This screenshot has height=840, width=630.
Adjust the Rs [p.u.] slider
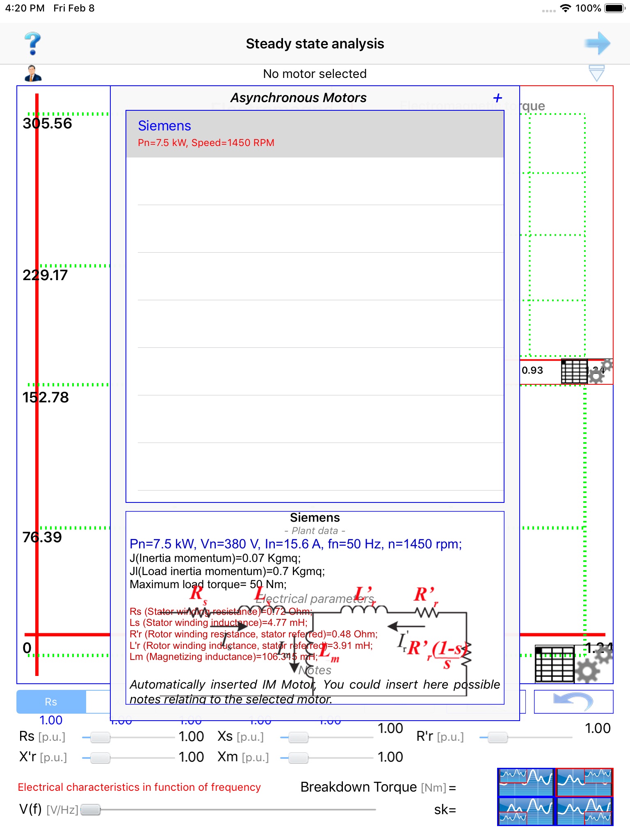tap(128, 737)
